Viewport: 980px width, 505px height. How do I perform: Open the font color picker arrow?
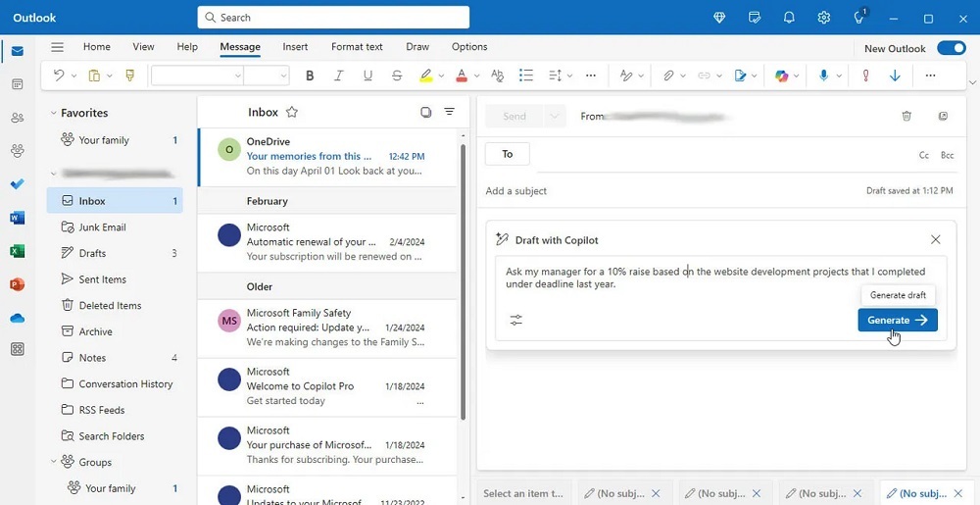(x=477, y=76)
